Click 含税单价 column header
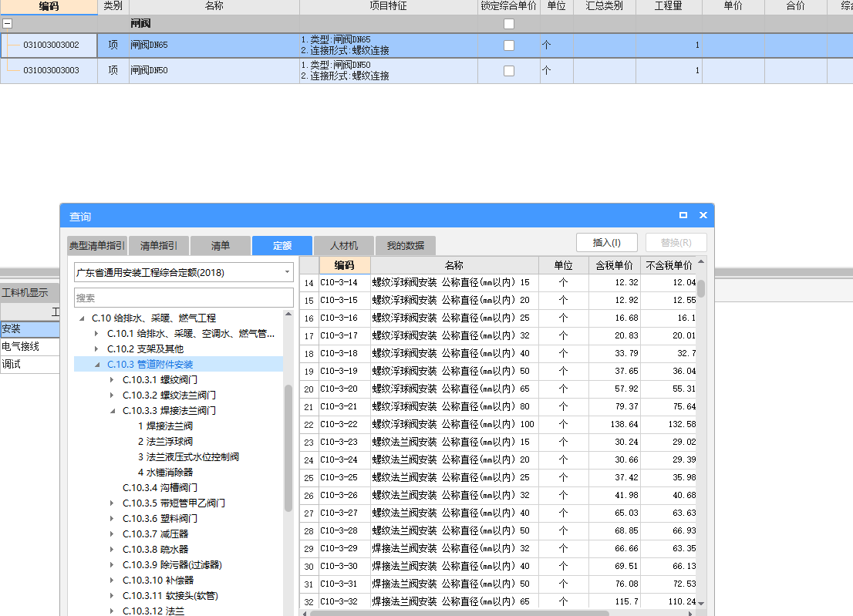853x616 pixels. [614, 265]
